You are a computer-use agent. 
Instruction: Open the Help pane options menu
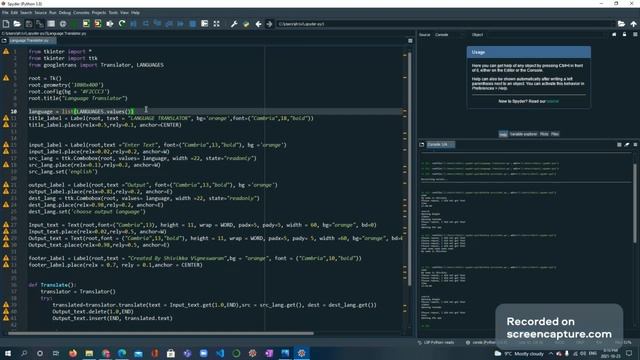point(635,35)
